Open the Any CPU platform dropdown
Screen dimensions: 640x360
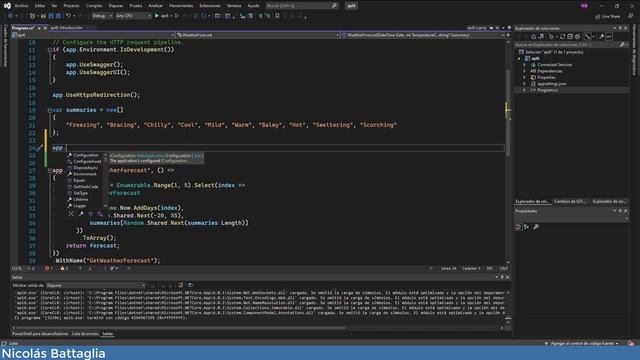click(x=133, y=16)
